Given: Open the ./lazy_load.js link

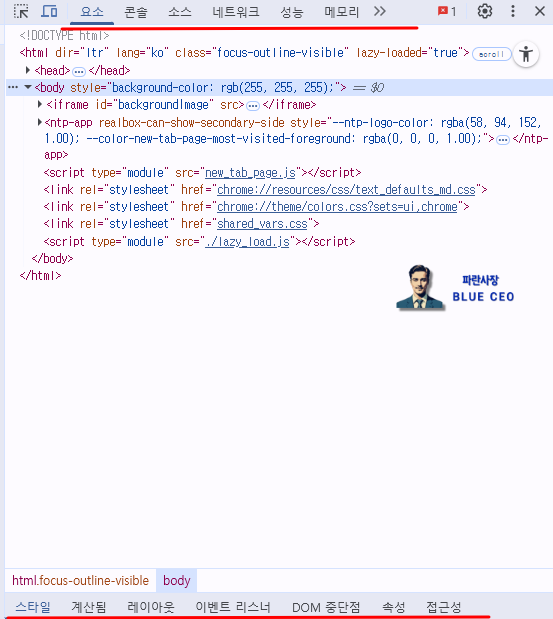Looking at the screenshot, I should pos(247,241).
